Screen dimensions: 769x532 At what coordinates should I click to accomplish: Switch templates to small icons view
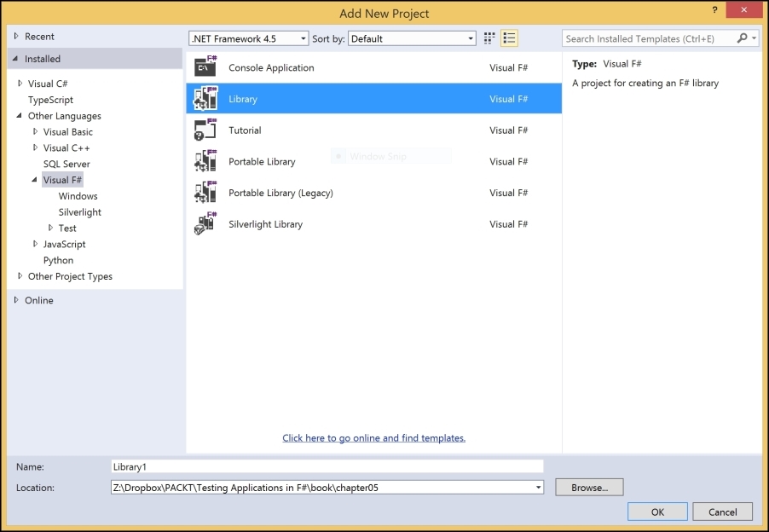[489, 38]
